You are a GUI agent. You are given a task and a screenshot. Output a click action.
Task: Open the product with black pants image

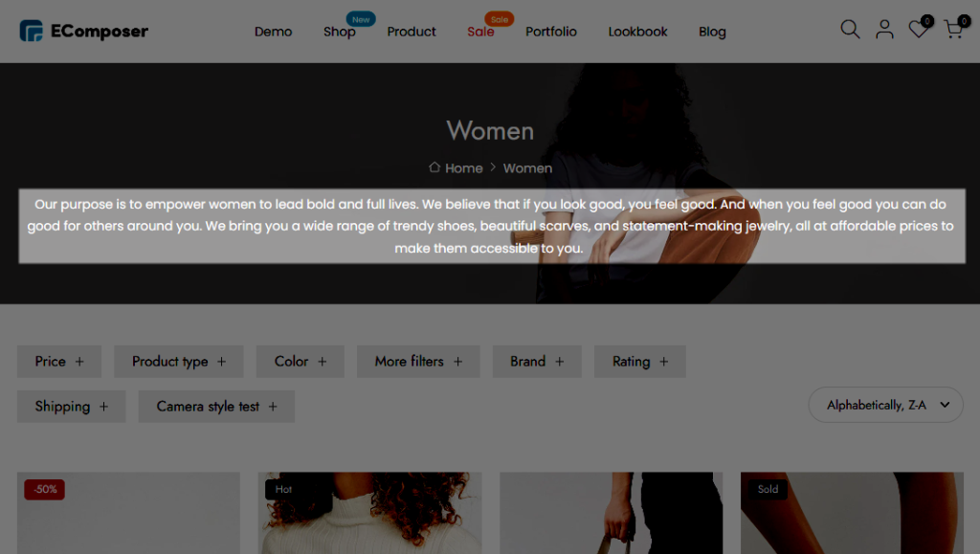pyautogui.click(x=612, y=513)
